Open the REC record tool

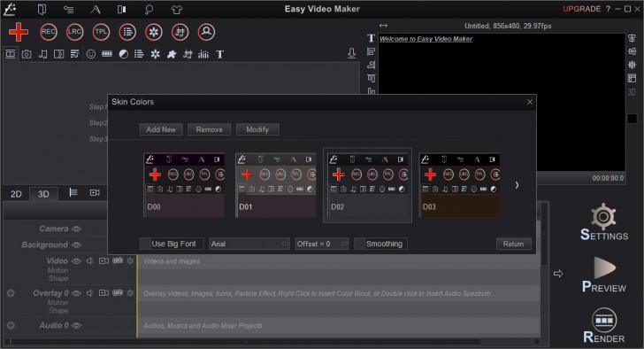pos(49,32)
